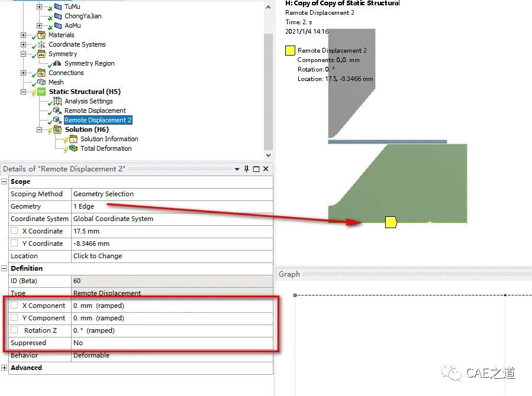Click the Remote Displacement 2 tree icon
Viewport: 532px width, 396px height.
(57, 120)
